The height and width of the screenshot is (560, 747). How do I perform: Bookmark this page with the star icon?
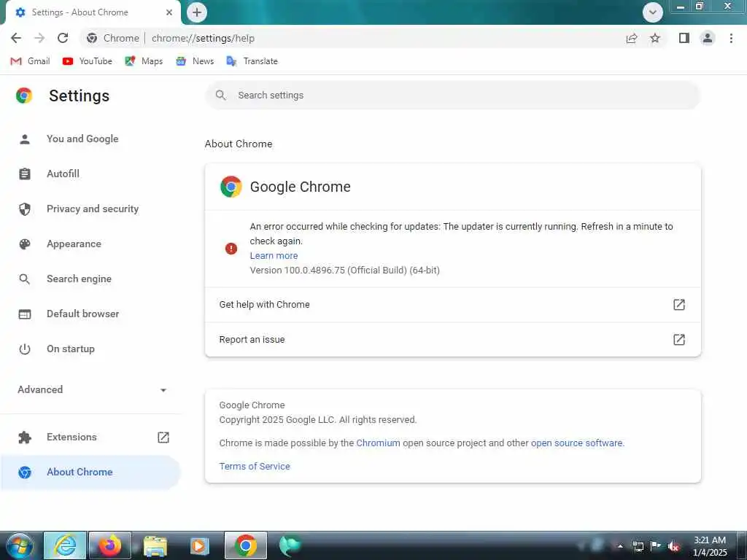tap(655, 38)
